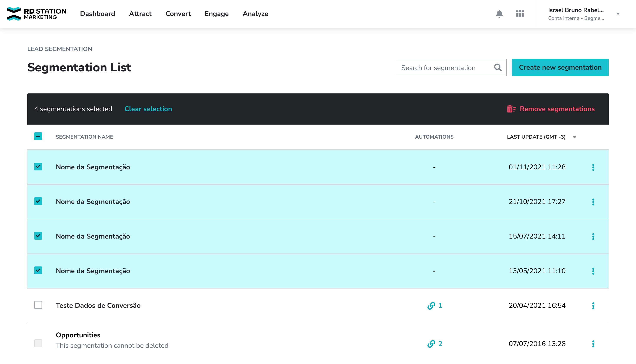Open row menu for 01/11/2021 segmentation
The width and height of the screenshot is (636, 364).
[x=593, y=167]
